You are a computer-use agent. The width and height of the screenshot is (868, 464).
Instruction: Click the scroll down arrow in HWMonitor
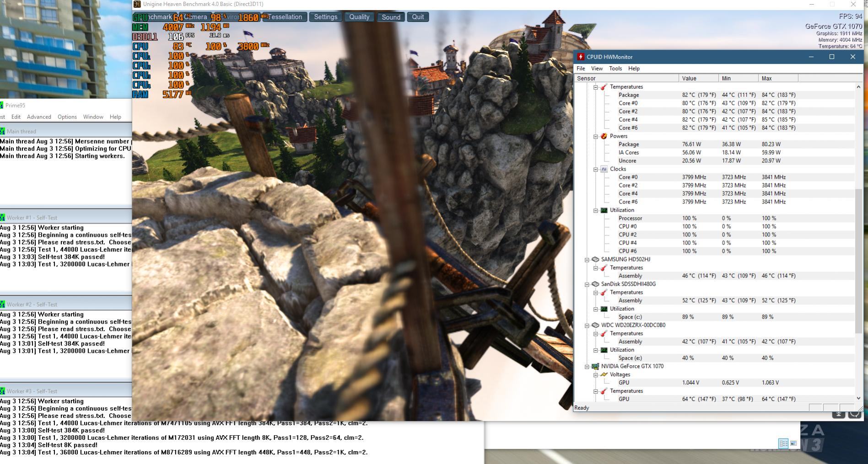tap(858, 398)
